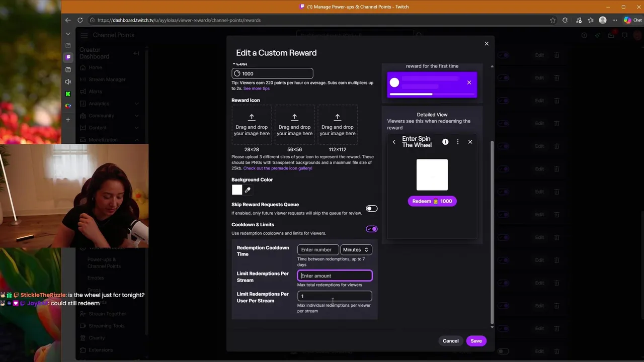644x362 pixels.
Task: Click the Redeem 1000 preview button
Action: tap(432, 201)
